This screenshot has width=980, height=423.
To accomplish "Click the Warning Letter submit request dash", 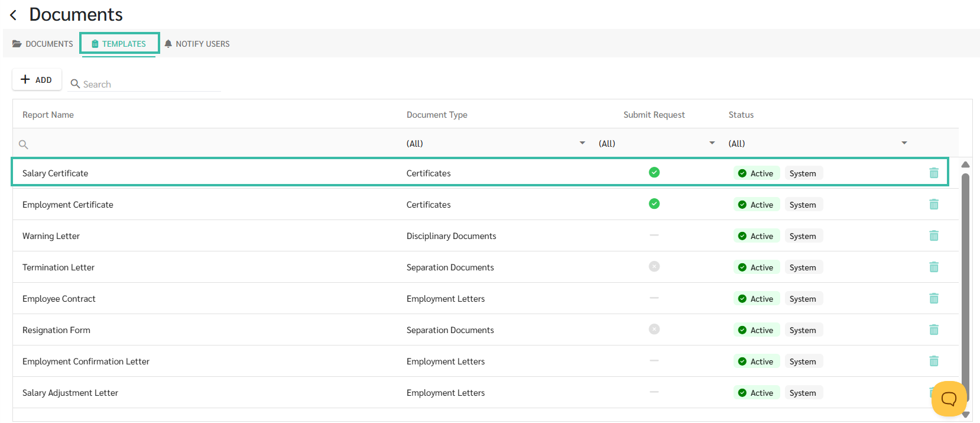I will (x=654, y=235).
